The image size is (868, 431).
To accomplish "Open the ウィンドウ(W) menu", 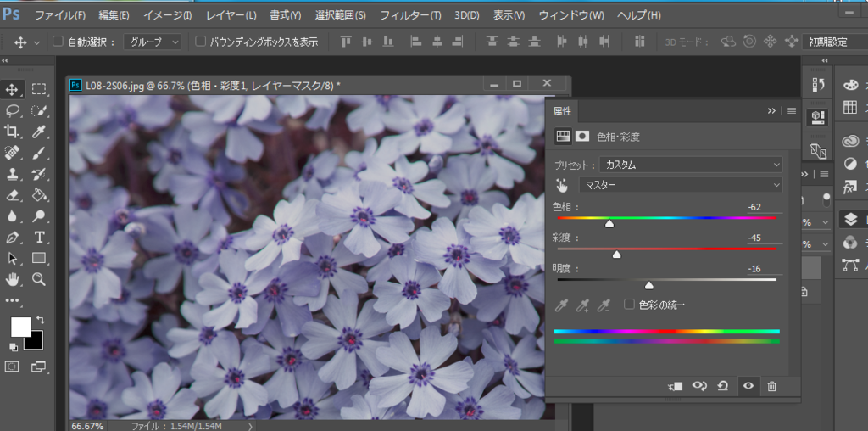I will (572, 15).
